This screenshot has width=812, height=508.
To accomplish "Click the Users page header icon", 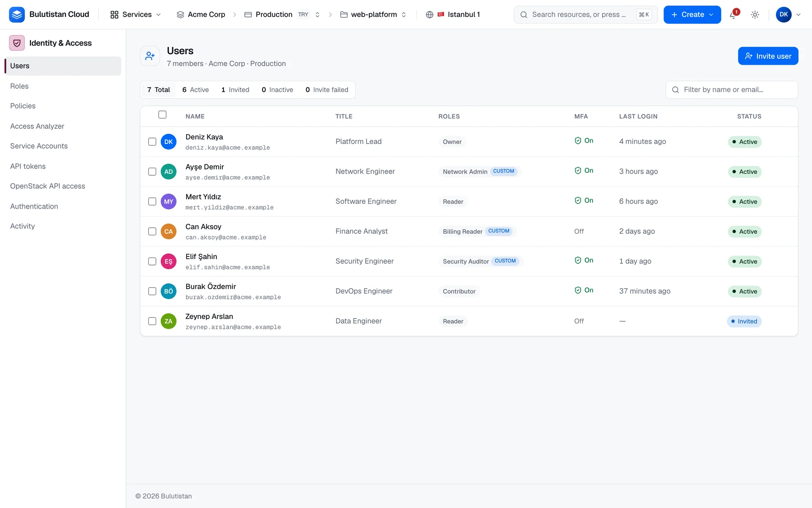I will pyautogui.click(x=150, y=56).
